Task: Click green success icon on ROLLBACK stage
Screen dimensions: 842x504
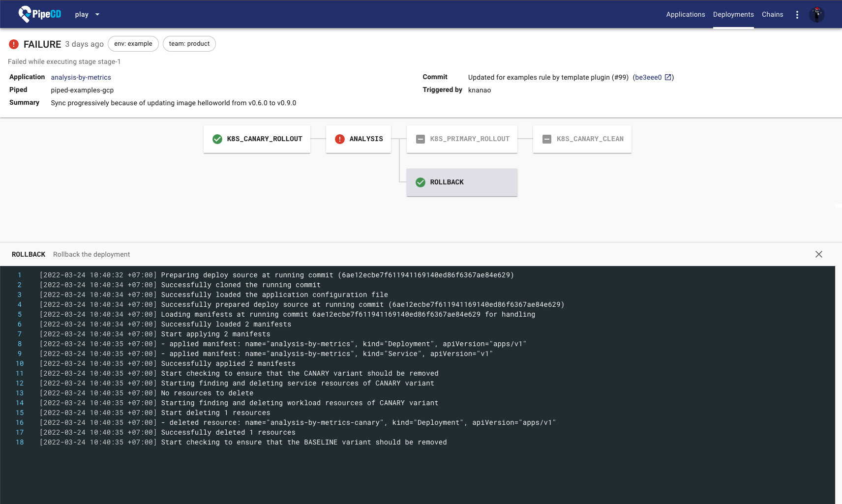Action: pyautogui.click(x=421, y=182)
